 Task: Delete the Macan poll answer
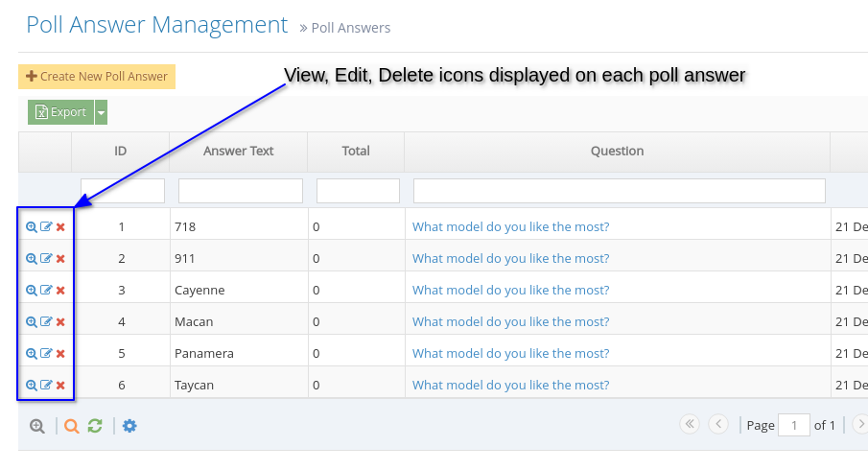pyautogui.click(x=60, y=321)
